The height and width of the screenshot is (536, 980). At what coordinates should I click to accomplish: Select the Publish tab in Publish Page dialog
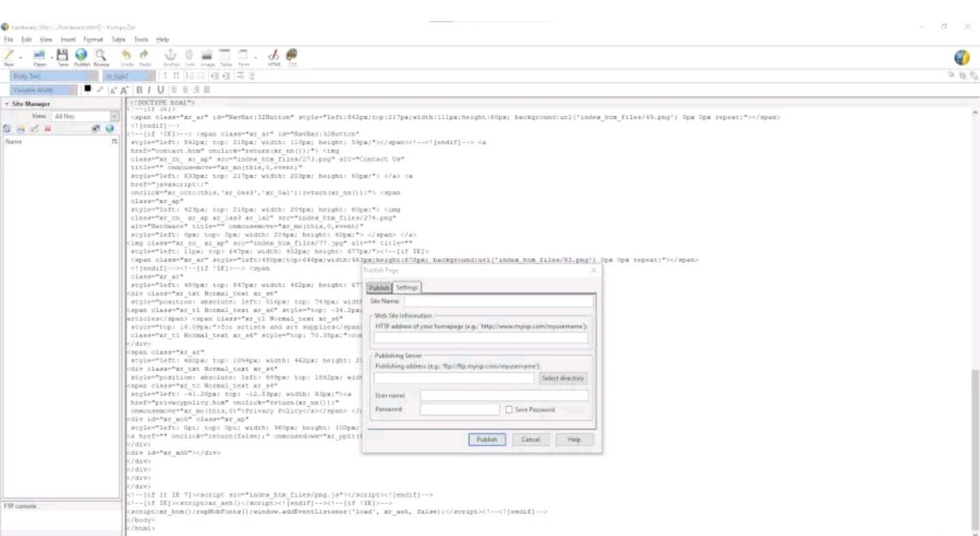pos(379,287)
